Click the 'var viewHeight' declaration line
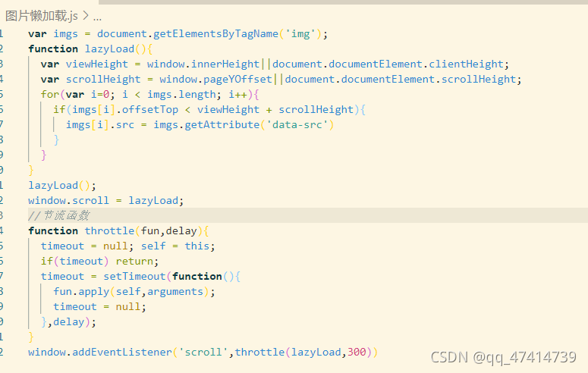The width and height of the screenshot is (588, 373). [275, 64]
